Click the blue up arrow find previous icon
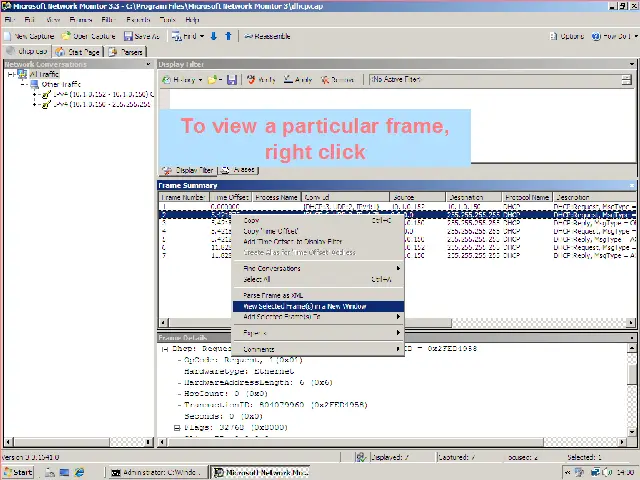 tap(229, 36)
